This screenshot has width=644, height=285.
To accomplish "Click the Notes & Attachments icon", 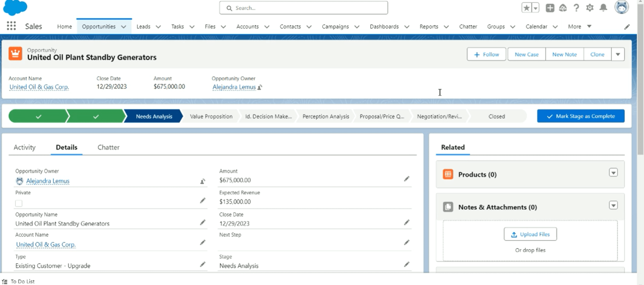I will coord(448,207).
